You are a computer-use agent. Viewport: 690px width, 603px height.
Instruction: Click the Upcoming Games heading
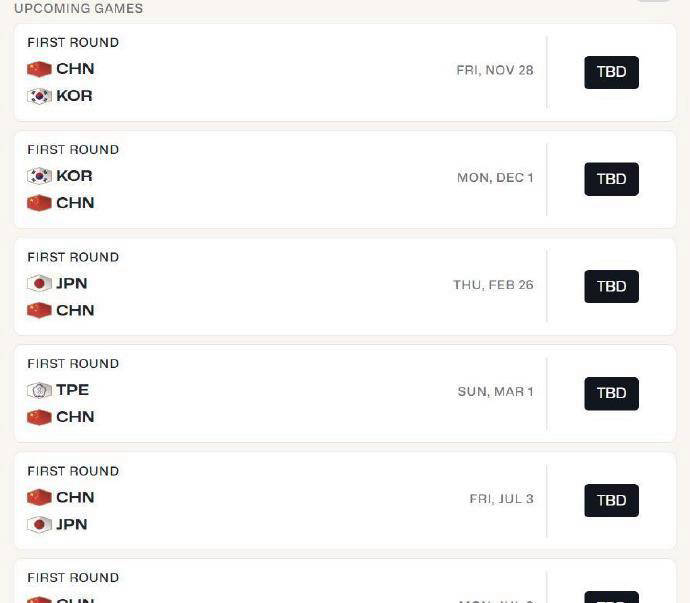(79, 8)
